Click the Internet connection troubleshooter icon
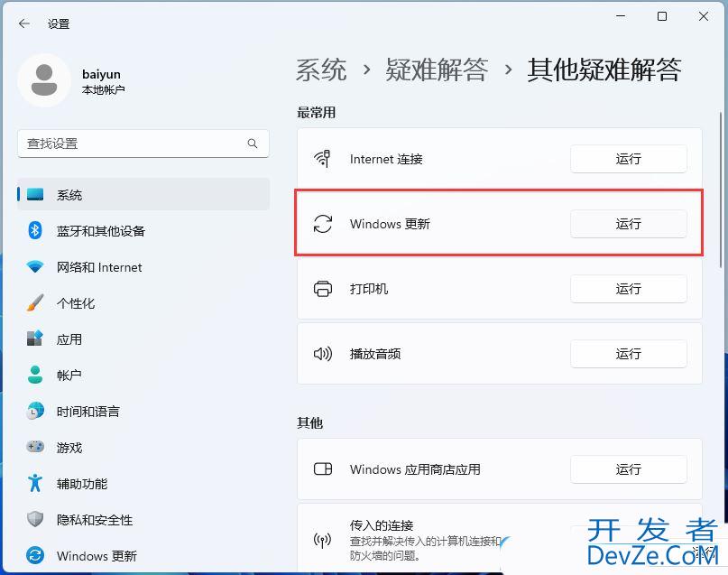 point(323,159)
